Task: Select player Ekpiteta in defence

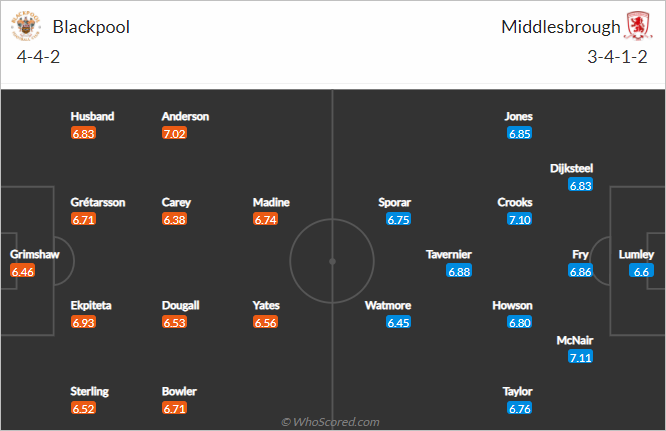Action: [x=91, y=305]
